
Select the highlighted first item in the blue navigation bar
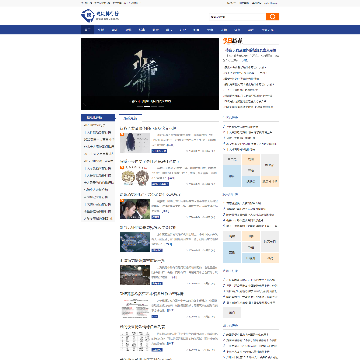click(87, 30)
